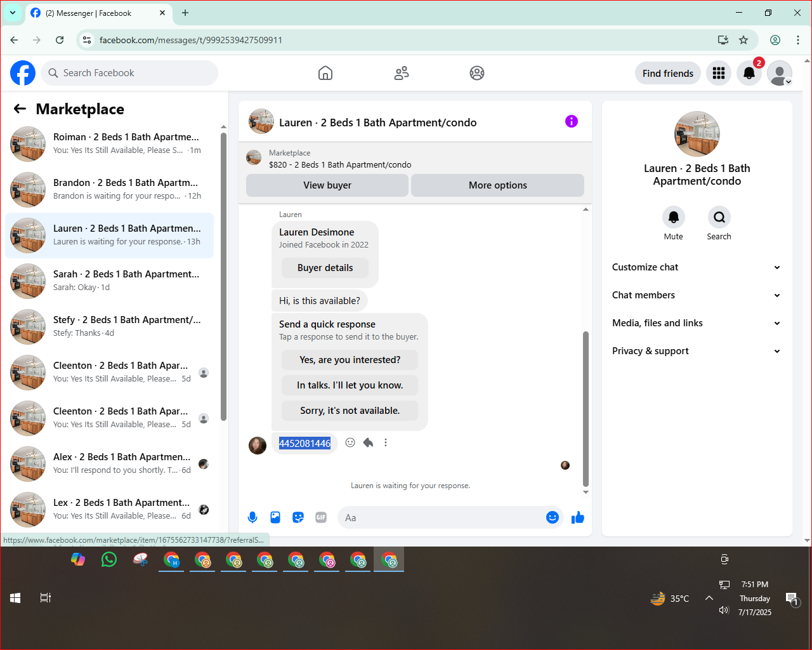The height and width of the screenshot is (650, 812).
Task: Send a voice clip microphone icon
Action: tap(252, 517)
